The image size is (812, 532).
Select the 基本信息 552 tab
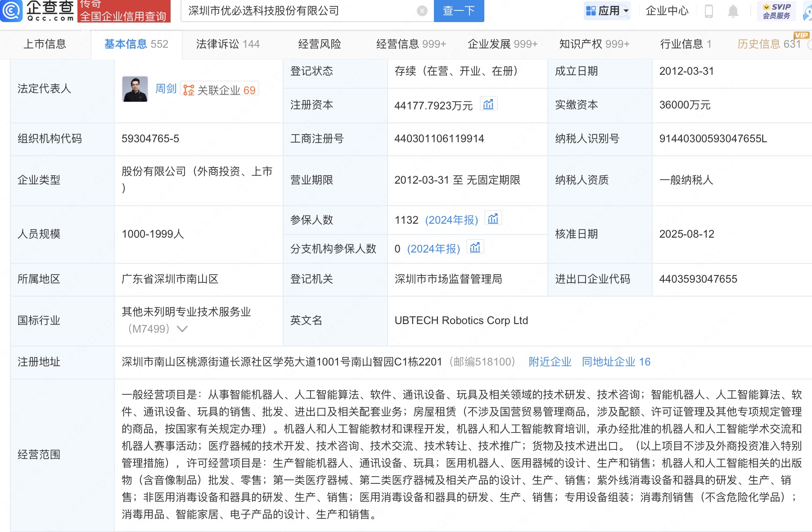tap(136, 44)
